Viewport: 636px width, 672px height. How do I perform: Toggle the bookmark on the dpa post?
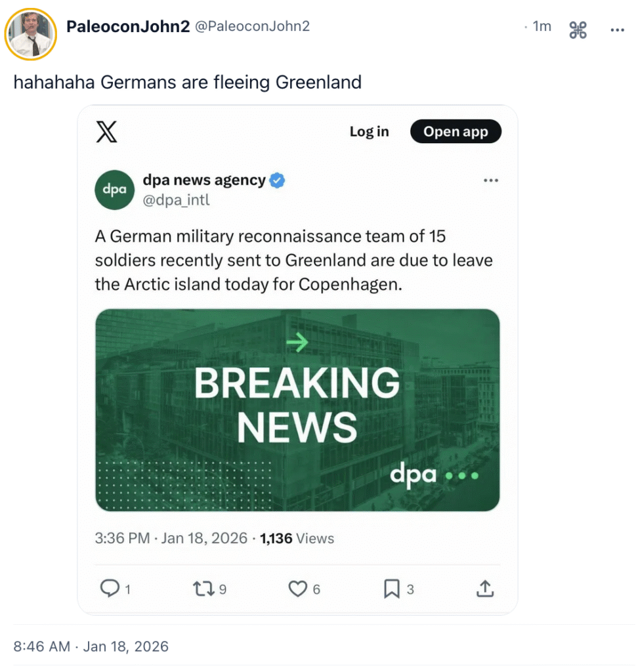pyautogui.click(x=391, y=589)
